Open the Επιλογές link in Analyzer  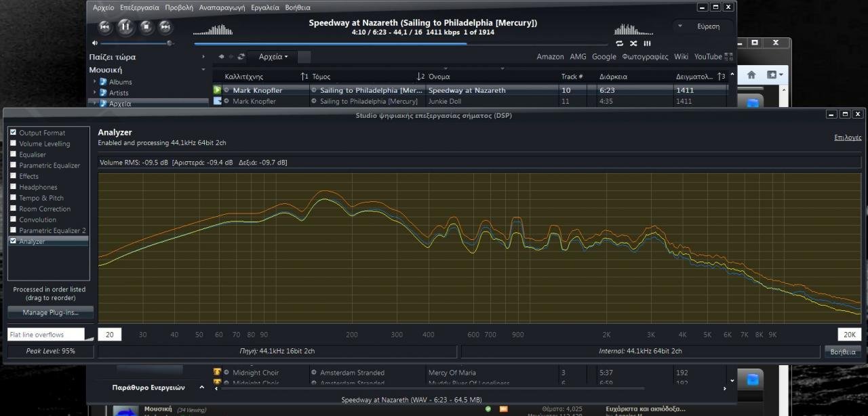848,138
